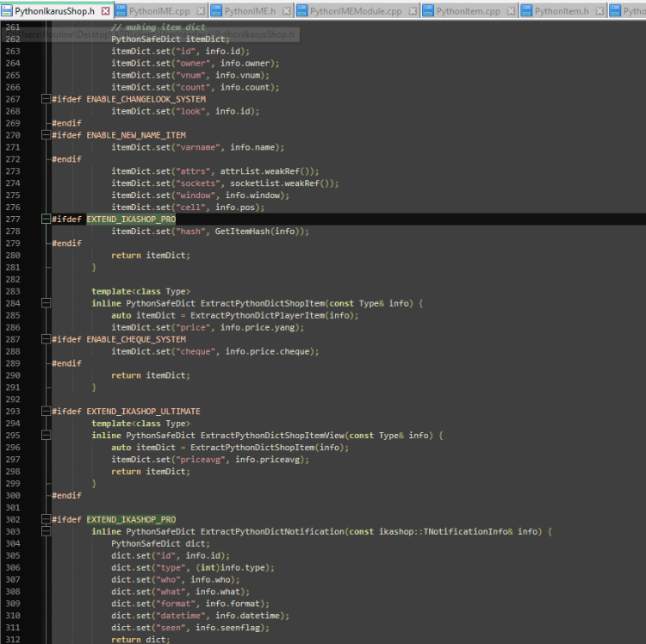Click the highlighted EXTEND_IKASHOP_PRO on line 277
The width and height of the screenshot is (646, 644).
coord(131,219)
